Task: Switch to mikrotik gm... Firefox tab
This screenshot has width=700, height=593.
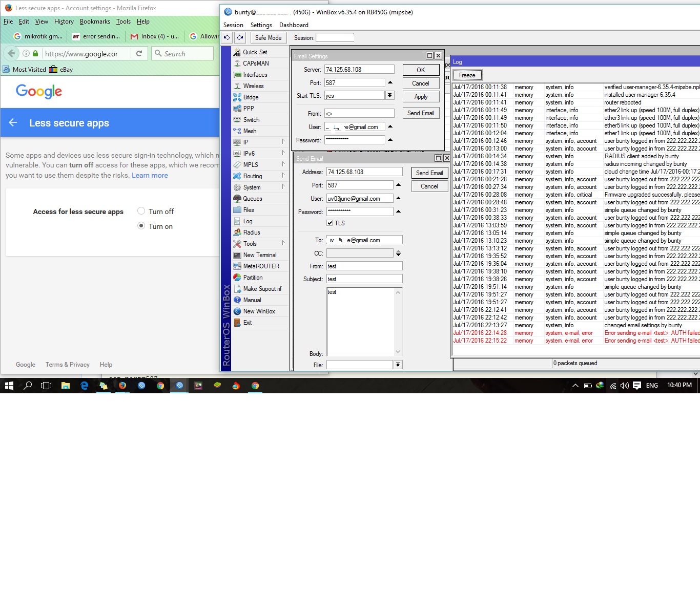Action: (38, 36)
